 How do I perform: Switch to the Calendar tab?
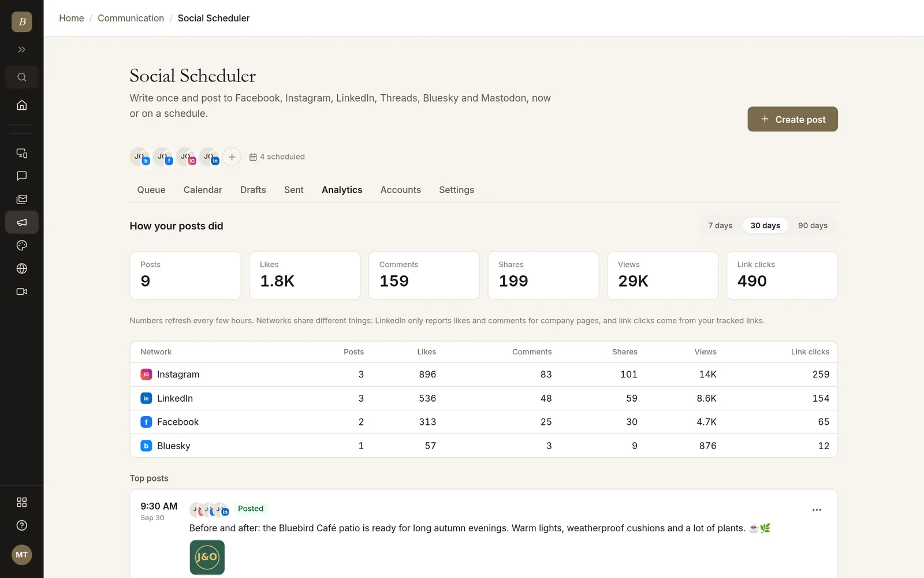(x=203, y=190)
